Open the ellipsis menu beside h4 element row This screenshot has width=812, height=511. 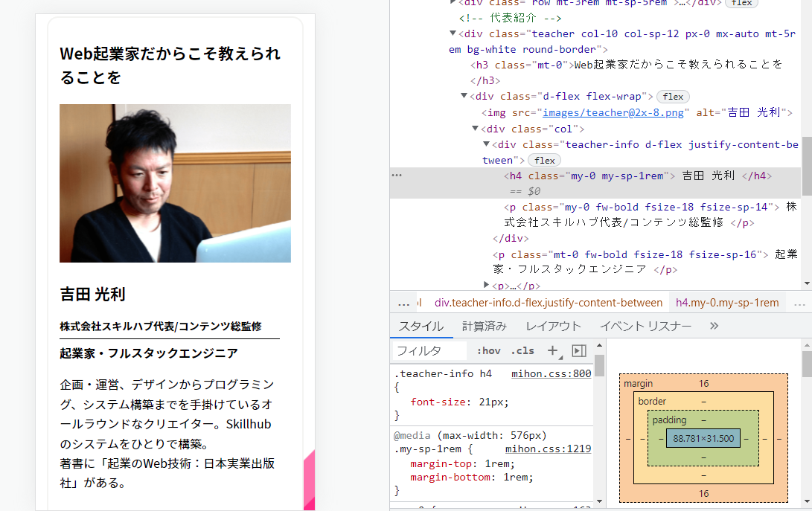(x=397, y=175)
